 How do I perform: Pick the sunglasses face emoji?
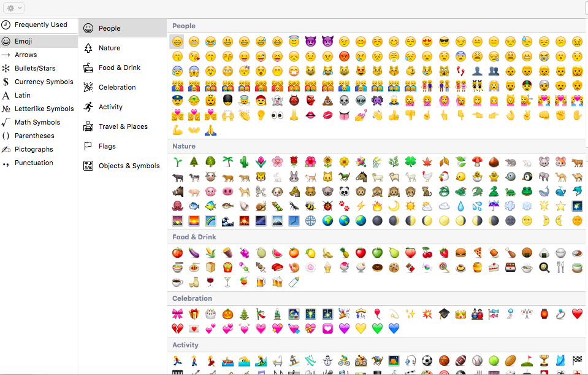pos(444,42)
